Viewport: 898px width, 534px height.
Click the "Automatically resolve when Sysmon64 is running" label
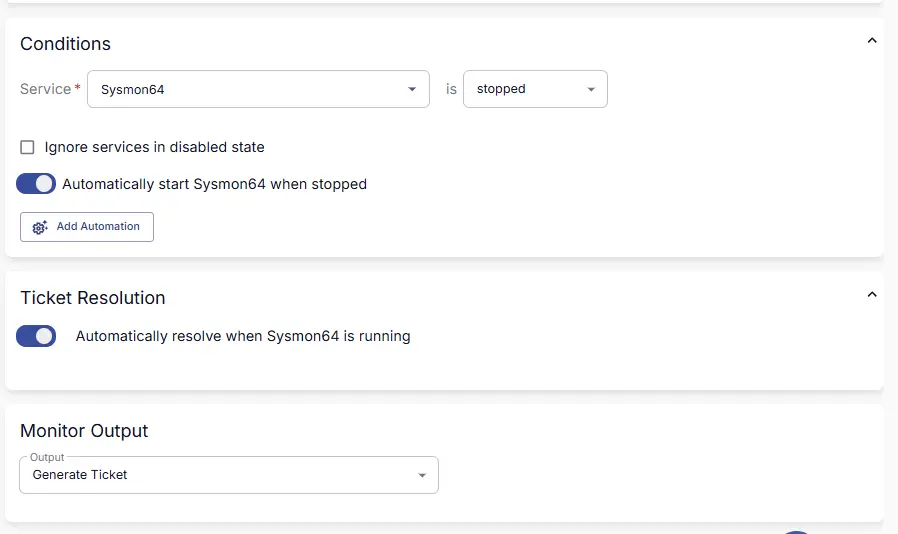click(x=243, y=336)
